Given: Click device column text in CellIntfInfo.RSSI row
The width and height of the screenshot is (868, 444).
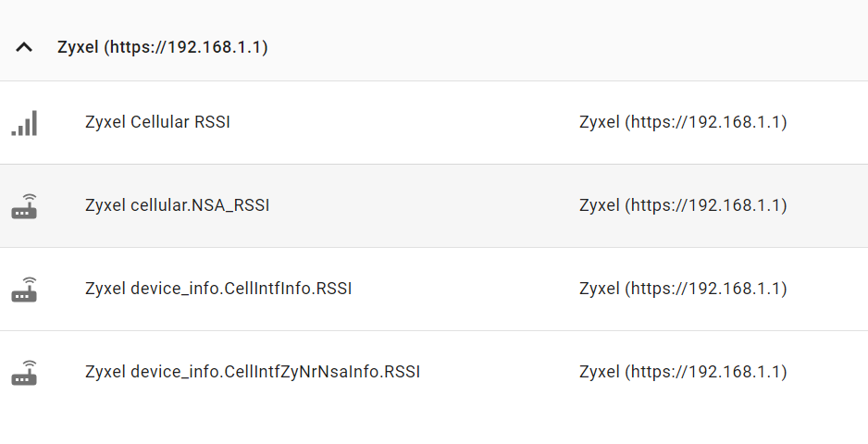Looking at the screenshot, I should coord(683,289).
